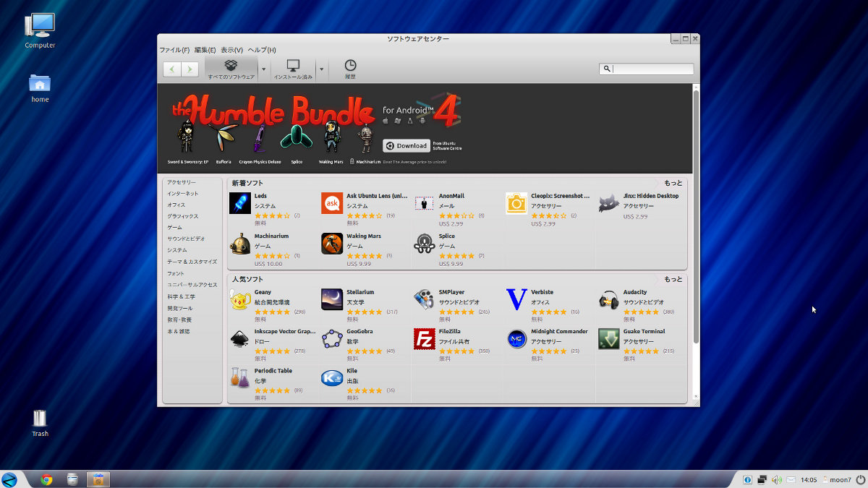Open the home folder desktop icon
Screen dimensions: 868x488
click(x=40, y=83)
